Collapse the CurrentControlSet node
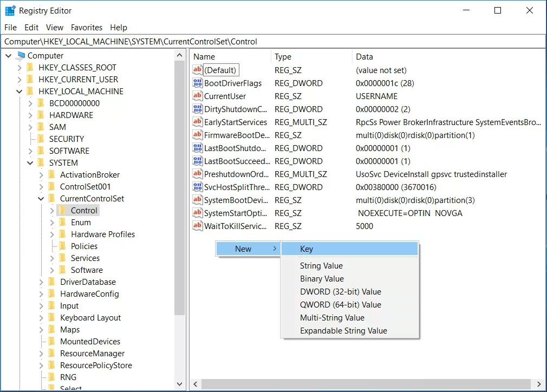Screen dimensions: 547x392 click(x=41, y=198)
